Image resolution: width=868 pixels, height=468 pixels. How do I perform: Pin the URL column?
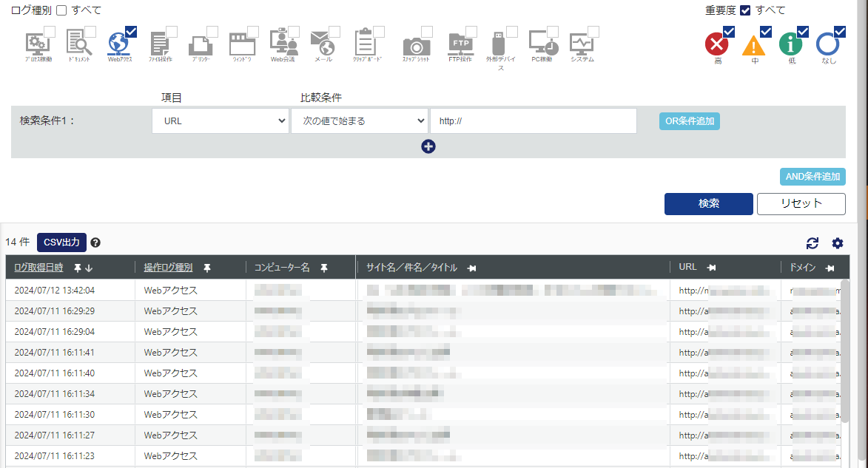coord(711,267)
